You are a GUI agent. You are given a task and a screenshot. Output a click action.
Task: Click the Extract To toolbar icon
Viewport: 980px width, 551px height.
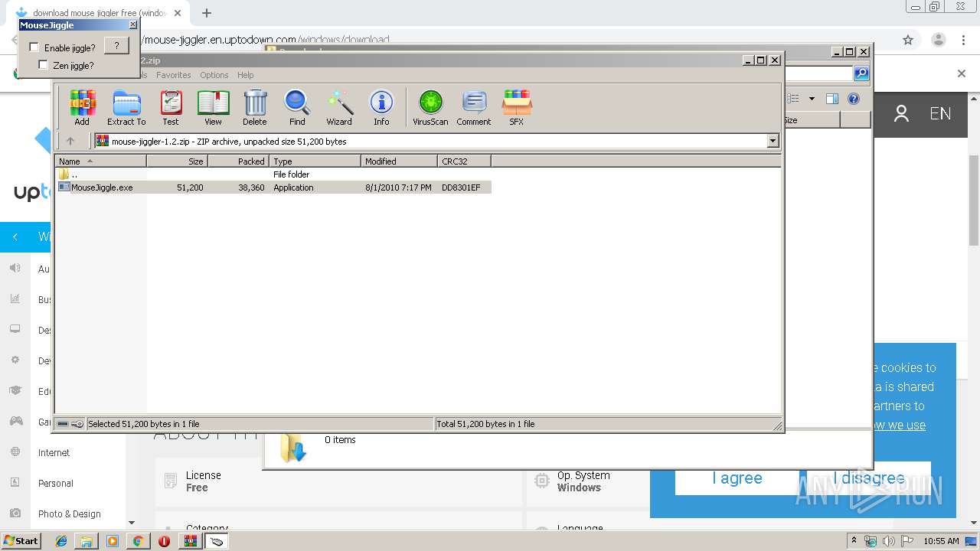126,107
